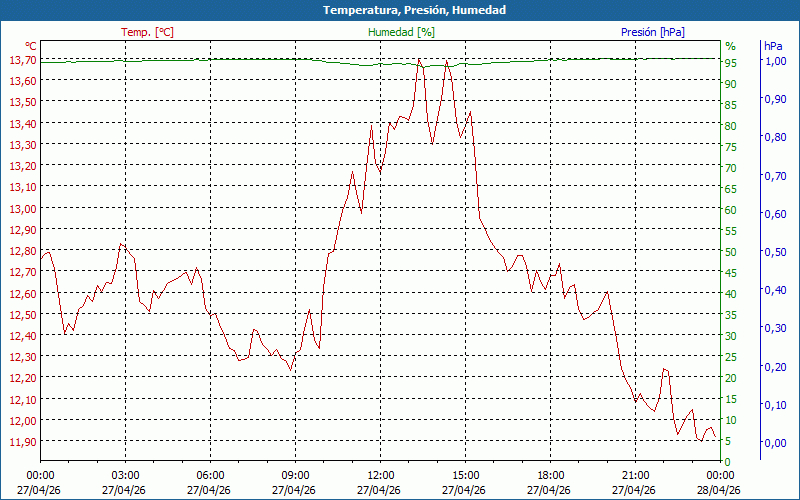Click the chart title Temperatura, Presión, Humedad
Viewport: 800px width, 500px height.
400,10
